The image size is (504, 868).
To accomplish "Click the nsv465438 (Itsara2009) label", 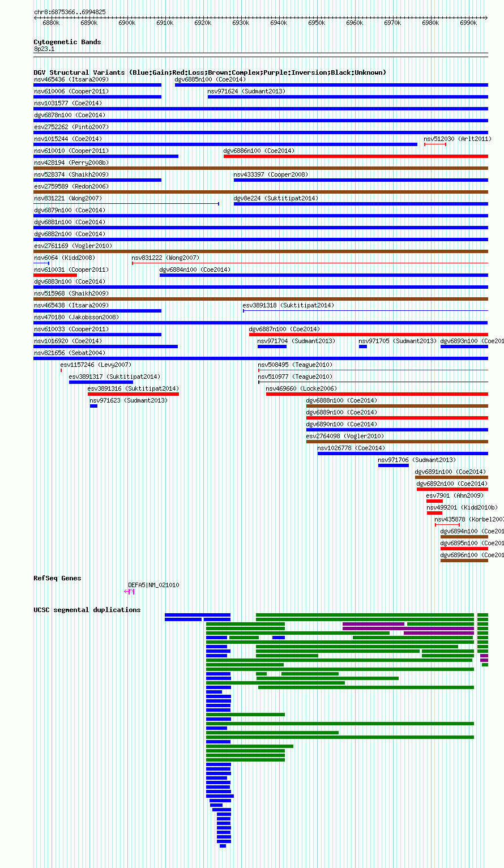I will click(71, 305).
